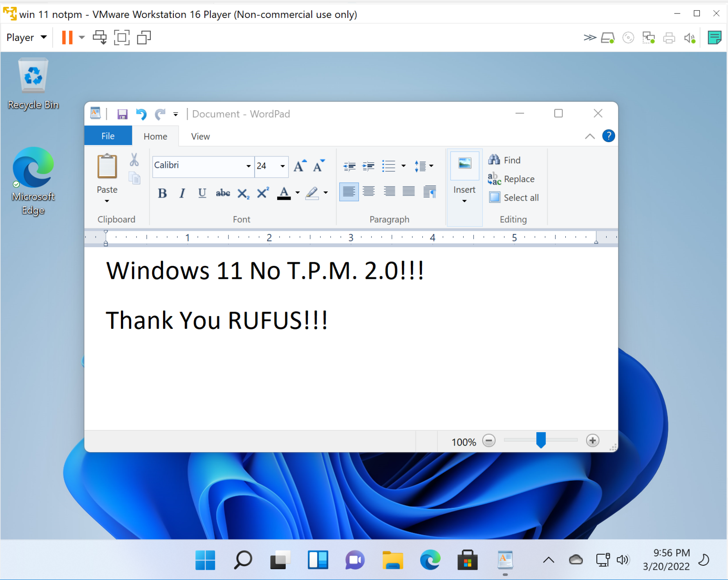Apply the black text color
This screenshot has height=580, width=728.
click(284, 193)
